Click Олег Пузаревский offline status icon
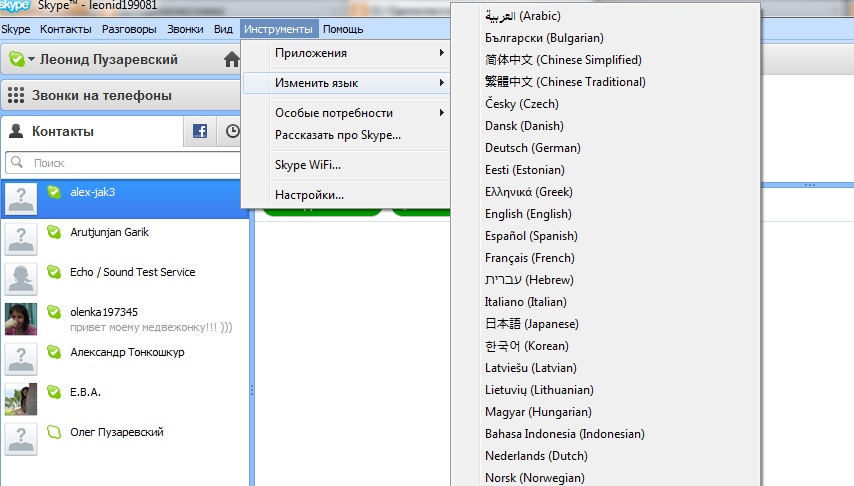This screenshot has height=486, width=854. [54, 432]
